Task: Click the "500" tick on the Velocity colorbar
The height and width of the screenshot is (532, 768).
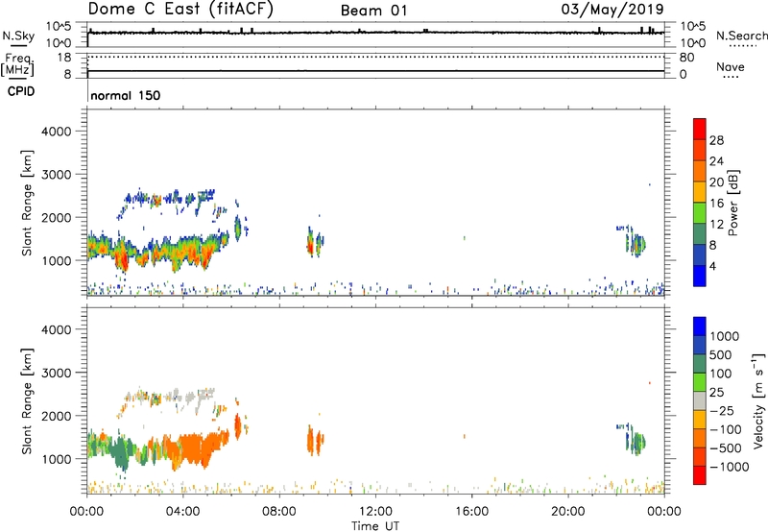Action: click(x=723, y=354)
